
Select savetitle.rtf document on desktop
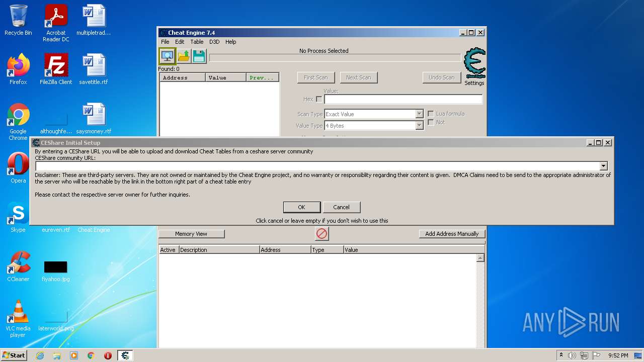tap(94, 69)
